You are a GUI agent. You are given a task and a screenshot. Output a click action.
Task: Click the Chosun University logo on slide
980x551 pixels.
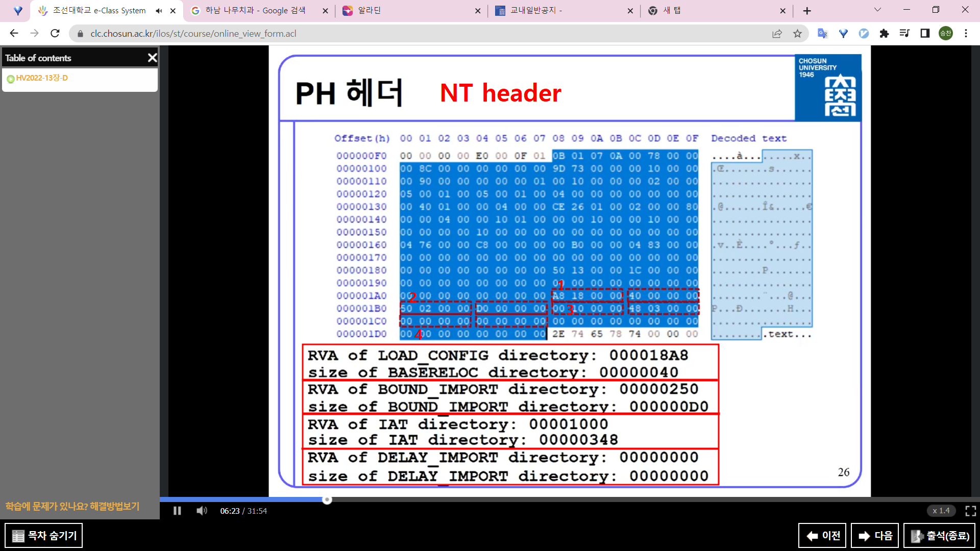(x=828, y=87)
